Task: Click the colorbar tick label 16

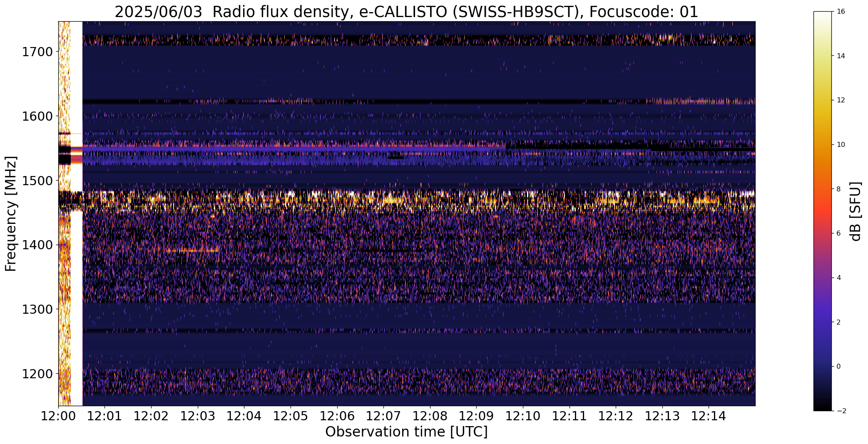Action: pyautogui.click(x=841, y=12)
